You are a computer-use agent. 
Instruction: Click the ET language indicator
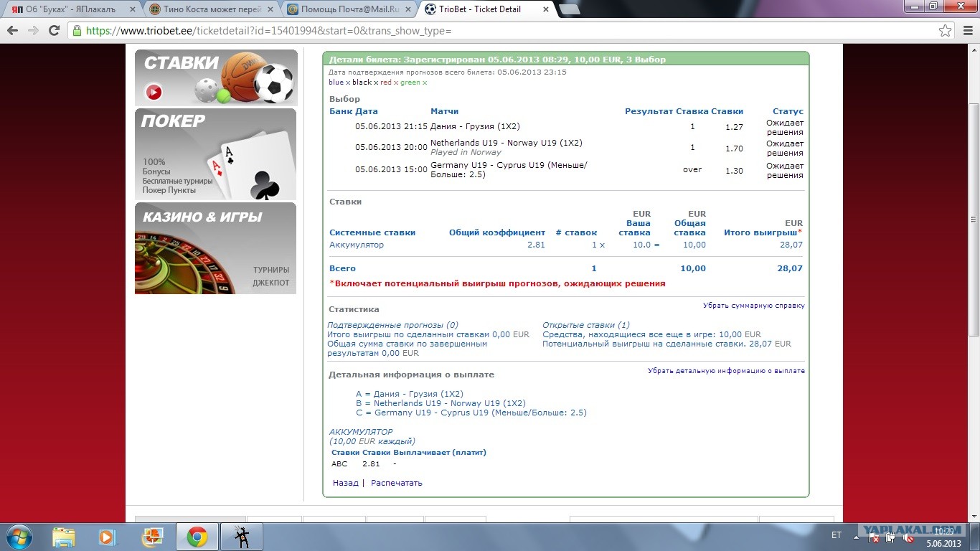837,535
